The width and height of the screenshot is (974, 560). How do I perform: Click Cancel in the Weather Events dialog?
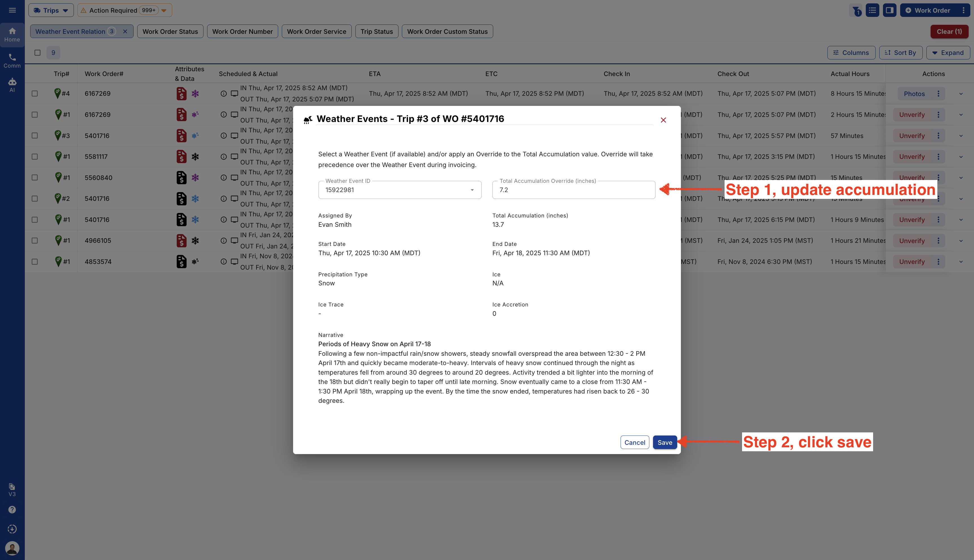[635, 442]
